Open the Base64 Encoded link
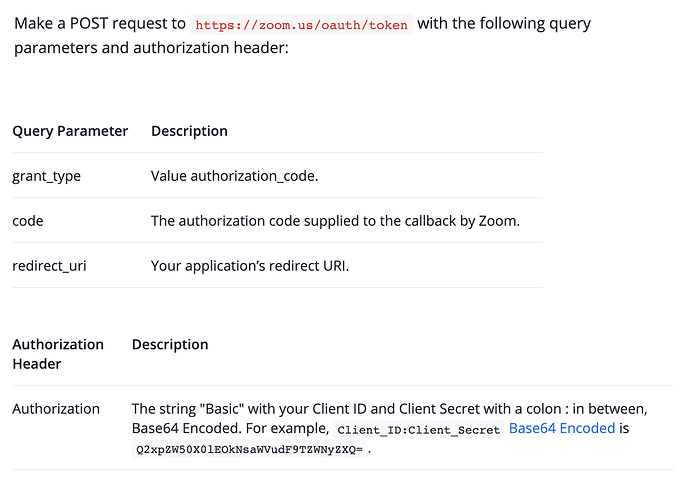 pyautogui.click(x=562, y=428)
